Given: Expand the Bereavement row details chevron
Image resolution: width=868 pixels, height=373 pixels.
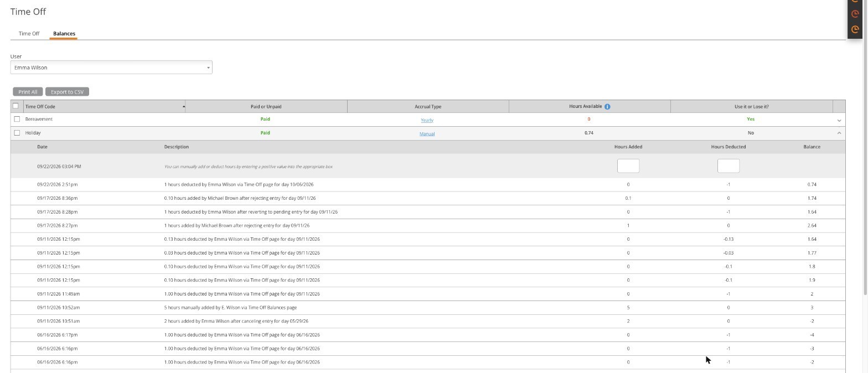Looking at the screenshot, I should [839, 120].
